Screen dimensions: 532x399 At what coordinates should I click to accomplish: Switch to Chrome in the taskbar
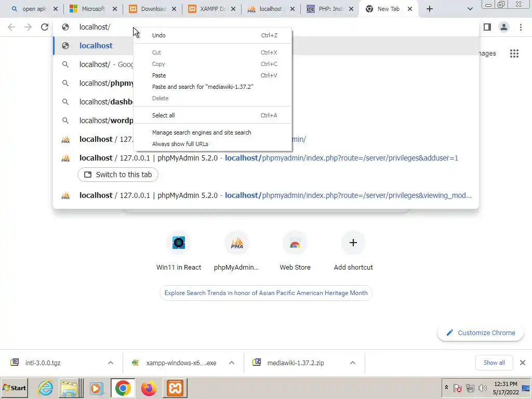tap(123, 388)
